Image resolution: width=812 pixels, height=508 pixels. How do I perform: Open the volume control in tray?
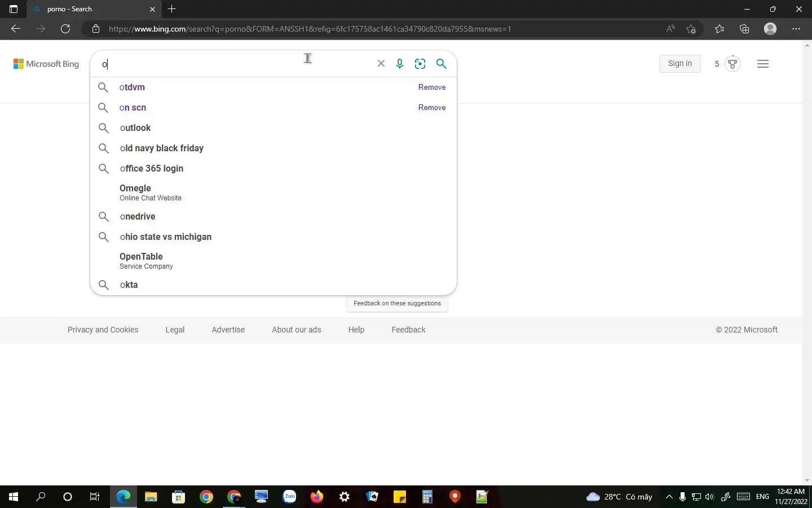[710, 497]
